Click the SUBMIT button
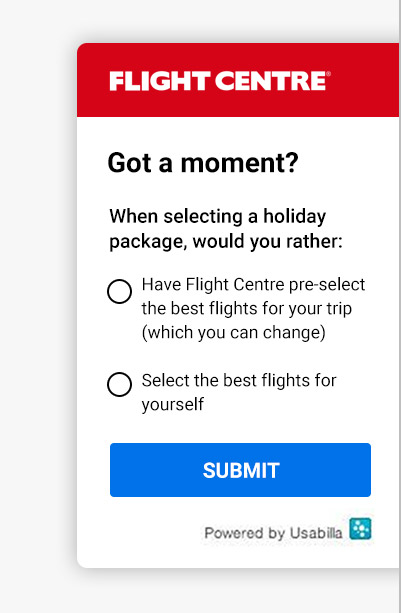The height and width of the screenshot is (613, 401). click(240, 470)
